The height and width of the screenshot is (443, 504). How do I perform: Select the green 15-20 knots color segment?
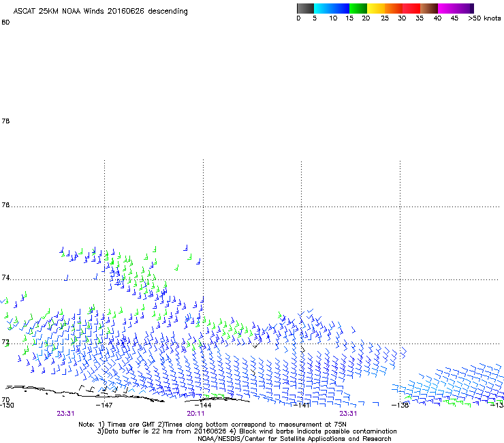pyautogui.click(x=358, y=8)
